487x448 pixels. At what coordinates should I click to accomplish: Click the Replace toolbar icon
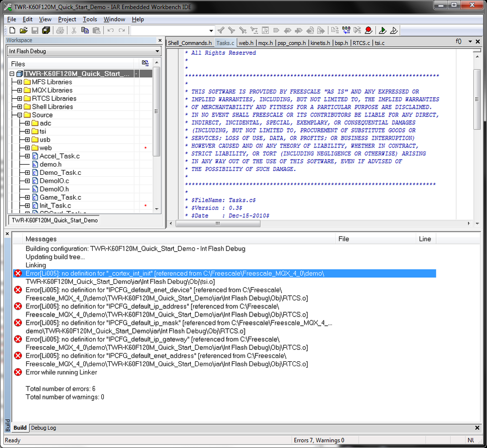pyautogui.click(x=254, y=30)
